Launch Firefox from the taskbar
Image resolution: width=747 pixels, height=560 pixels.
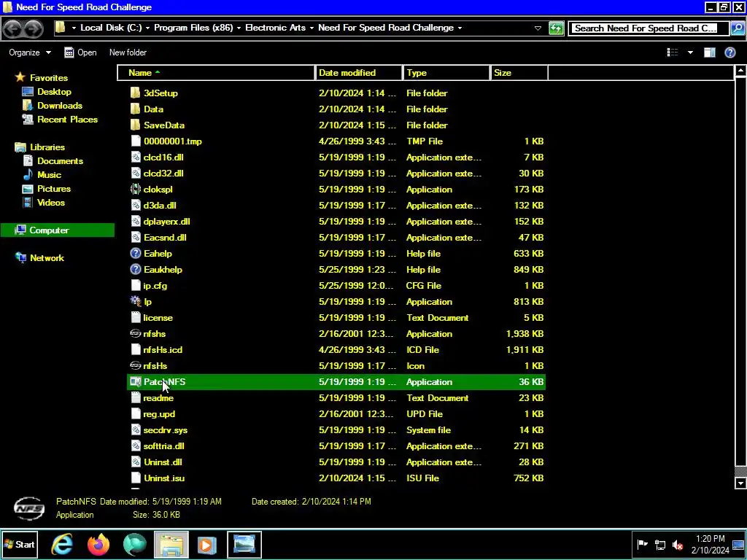click(x=98, y=545)
